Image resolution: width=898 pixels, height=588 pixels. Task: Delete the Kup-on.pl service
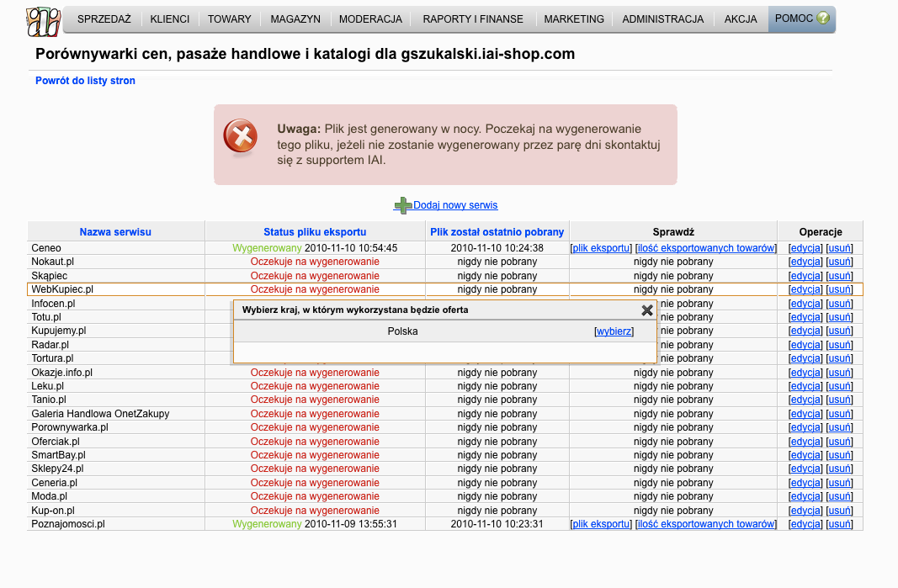point(840,510)
